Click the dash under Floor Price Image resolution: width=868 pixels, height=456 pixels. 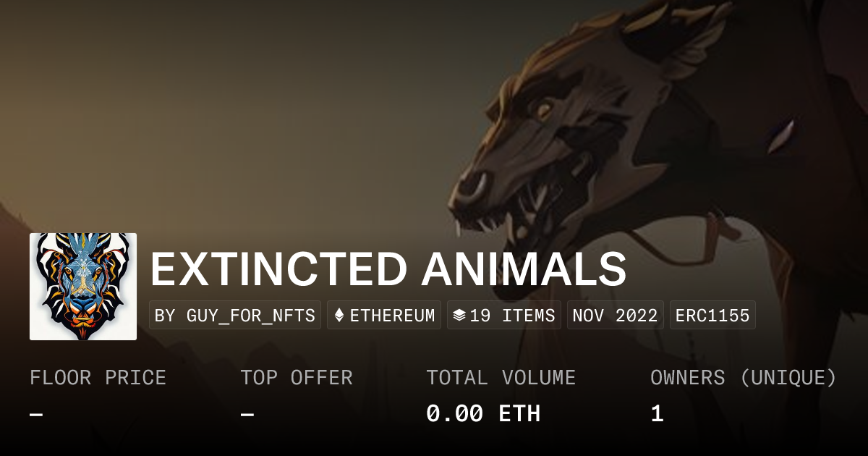(36, 414)
